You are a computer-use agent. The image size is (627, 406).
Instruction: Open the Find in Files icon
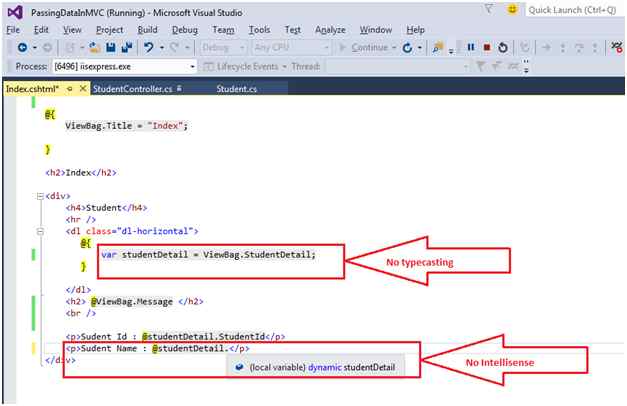tap(437, 48)
